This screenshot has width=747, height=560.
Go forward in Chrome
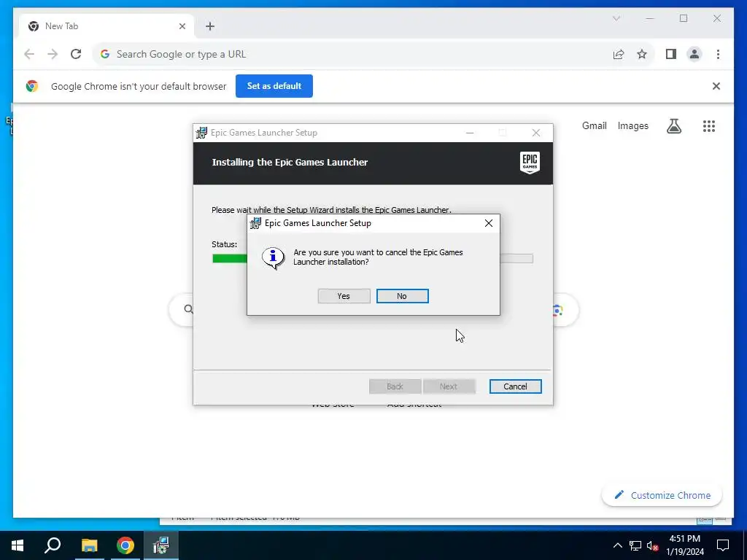(x=53, y=54)
